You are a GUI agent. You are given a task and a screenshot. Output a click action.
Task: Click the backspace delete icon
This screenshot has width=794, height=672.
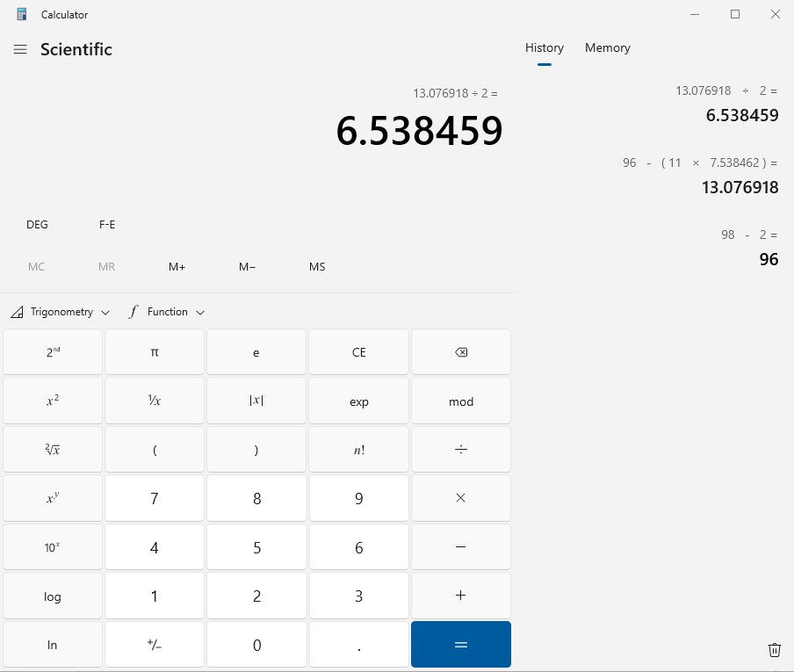click(x=461, y=352)
